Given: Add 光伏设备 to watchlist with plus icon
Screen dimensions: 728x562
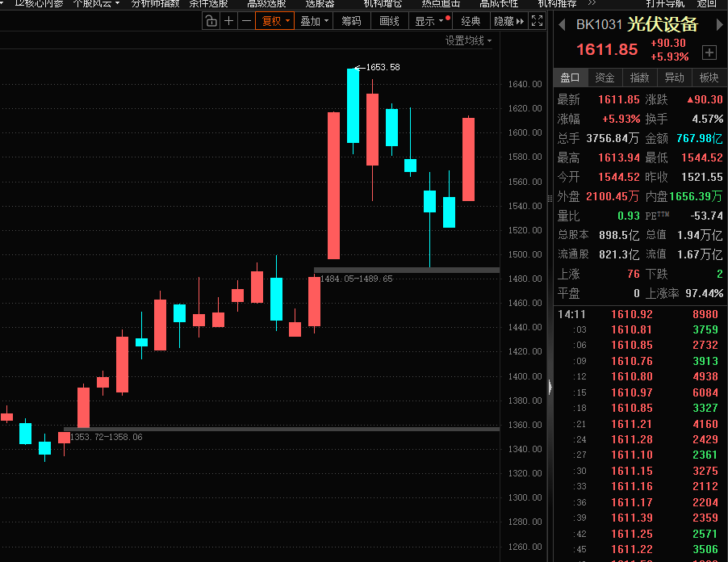Looking at the screenshot, I should coord(709,52).
